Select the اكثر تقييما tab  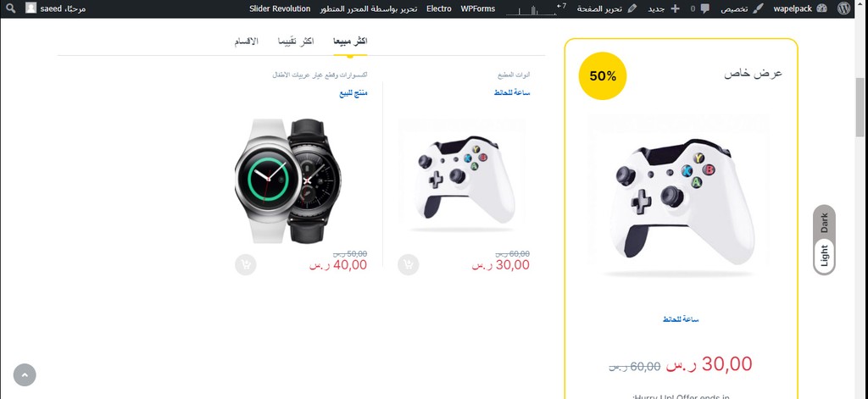point(296,42)
